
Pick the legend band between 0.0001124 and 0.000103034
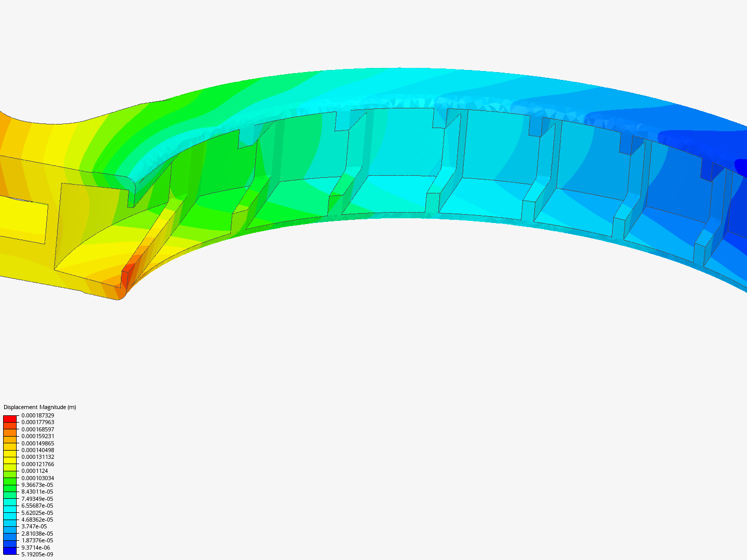point(10,474)
